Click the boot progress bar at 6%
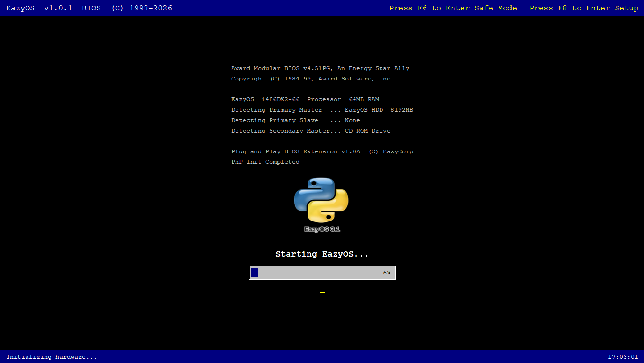Screen dimensions: 644x363 click(x=322, y=273)
